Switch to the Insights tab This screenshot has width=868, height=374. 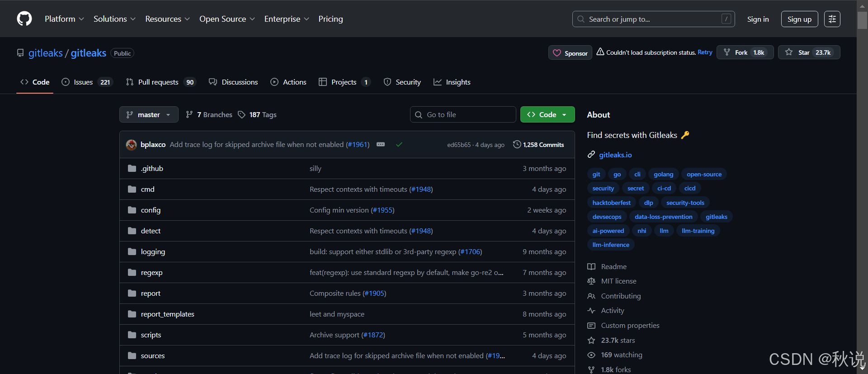click(x=452, y=82)
